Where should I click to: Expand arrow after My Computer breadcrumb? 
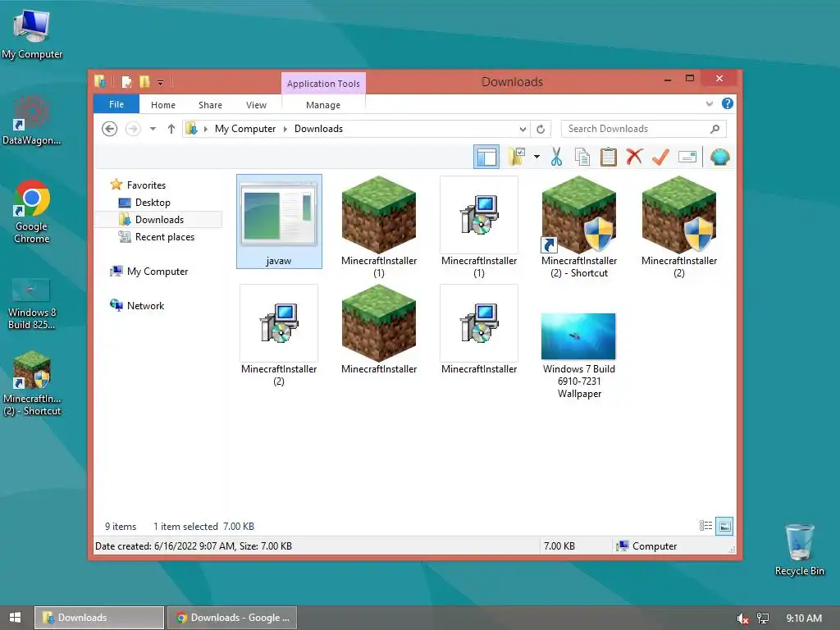[x=285, y=129]
